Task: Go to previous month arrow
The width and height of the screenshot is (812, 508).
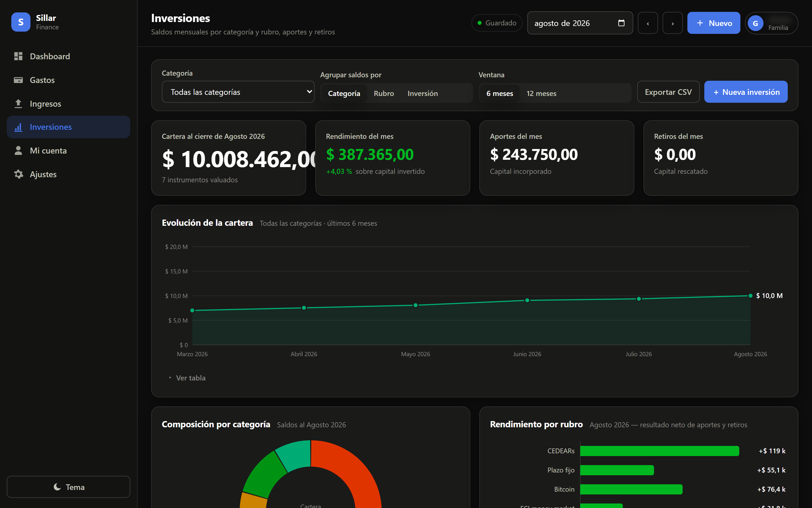Action: [x=648, y=23]
